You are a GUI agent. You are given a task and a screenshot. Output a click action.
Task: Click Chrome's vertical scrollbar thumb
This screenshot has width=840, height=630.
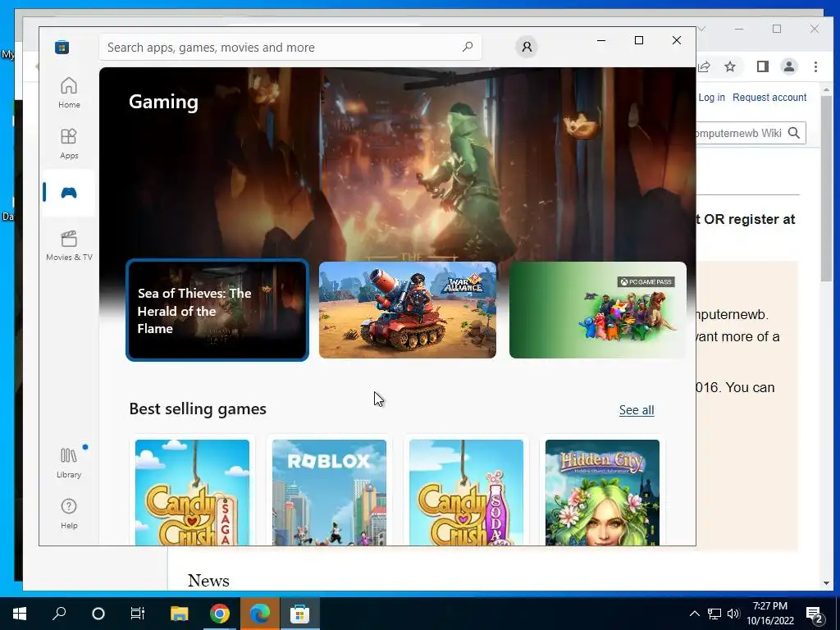click(x=826, y=188)
